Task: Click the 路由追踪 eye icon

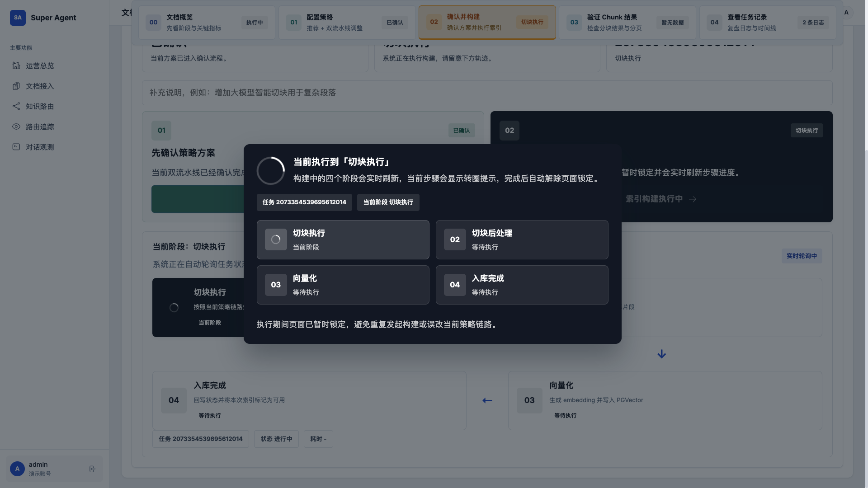Action: (16, 127)
